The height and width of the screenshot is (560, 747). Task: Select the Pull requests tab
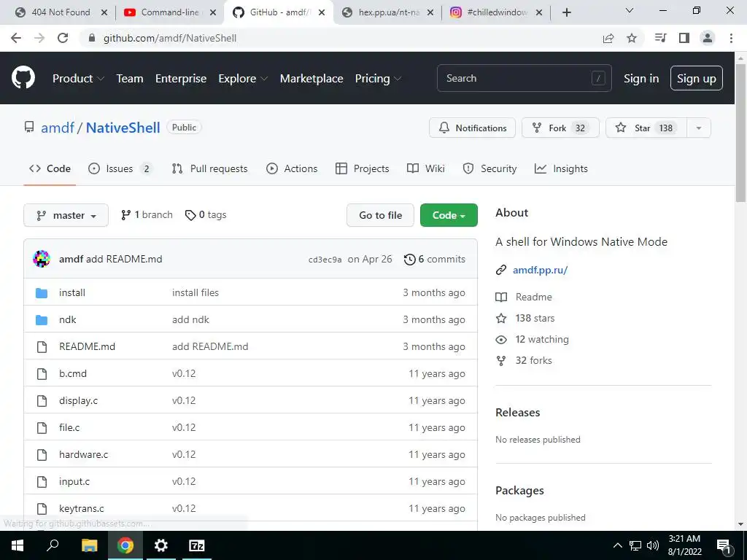pos(209,168)
